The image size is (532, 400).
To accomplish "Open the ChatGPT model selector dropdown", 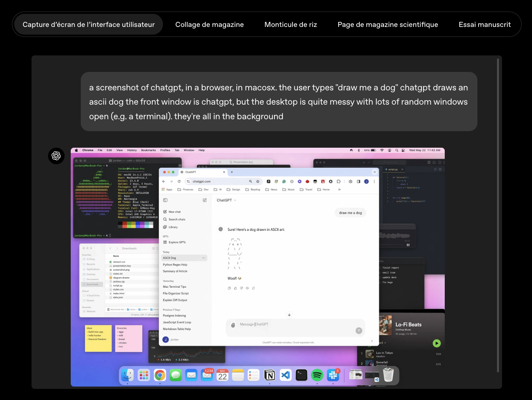I will coord(226,200).
